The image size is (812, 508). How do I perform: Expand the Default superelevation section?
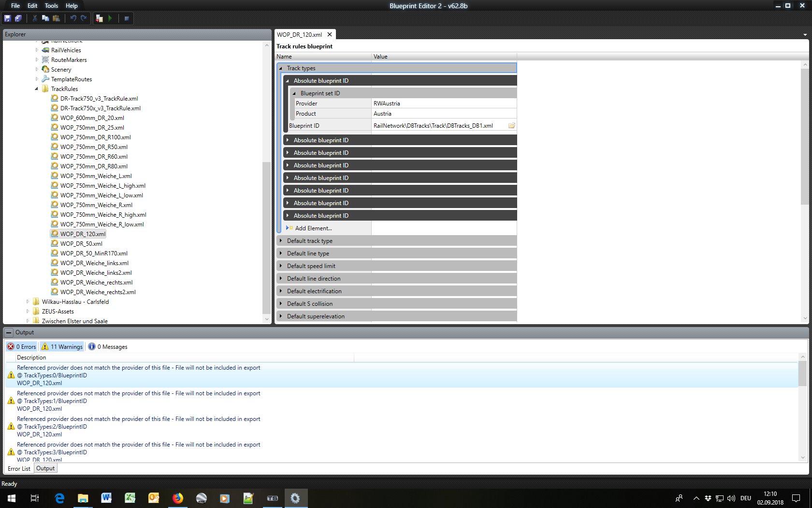pos(281,316)
